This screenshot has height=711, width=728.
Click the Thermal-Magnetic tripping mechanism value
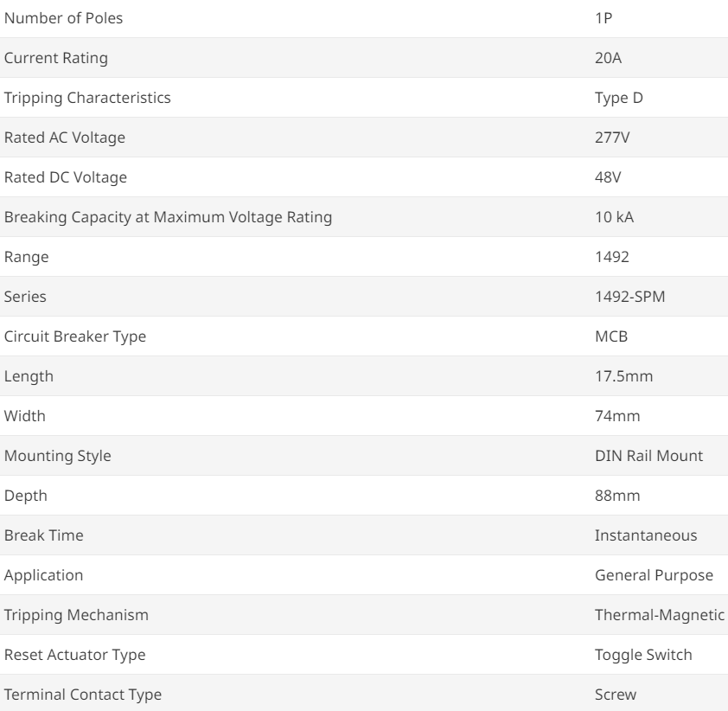tap(659, 615)
